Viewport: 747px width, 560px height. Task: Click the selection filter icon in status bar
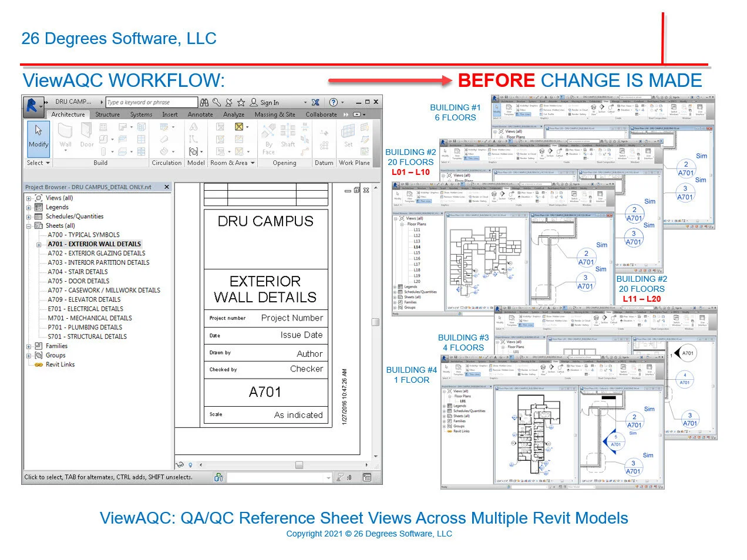click(x=340, y=477)
